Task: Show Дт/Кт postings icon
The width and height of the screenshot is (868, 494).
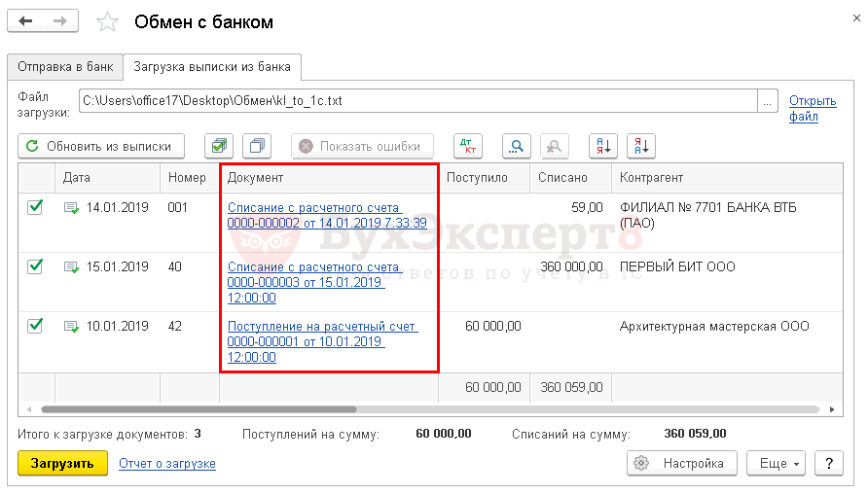Action: (468, 146)
